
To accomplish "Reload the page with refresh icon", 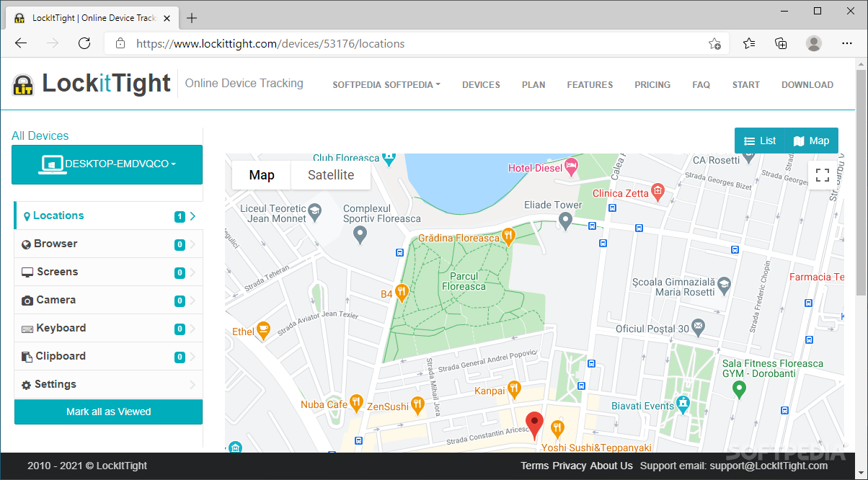I will click(x=84, y=43).
